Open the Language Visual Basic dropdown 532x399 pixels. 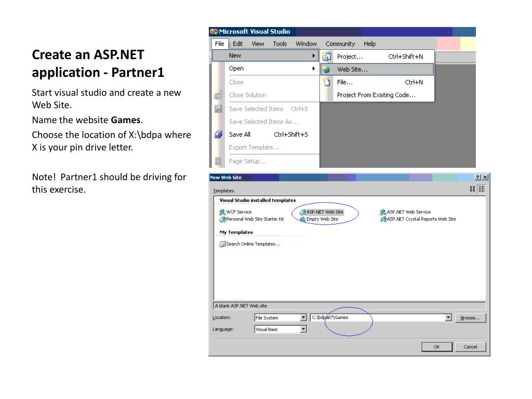point(303,329)
